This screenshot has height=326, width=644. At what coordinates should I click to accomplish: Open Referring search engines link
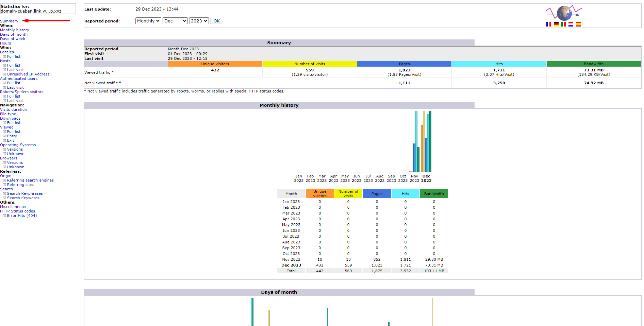click(30, 180)
